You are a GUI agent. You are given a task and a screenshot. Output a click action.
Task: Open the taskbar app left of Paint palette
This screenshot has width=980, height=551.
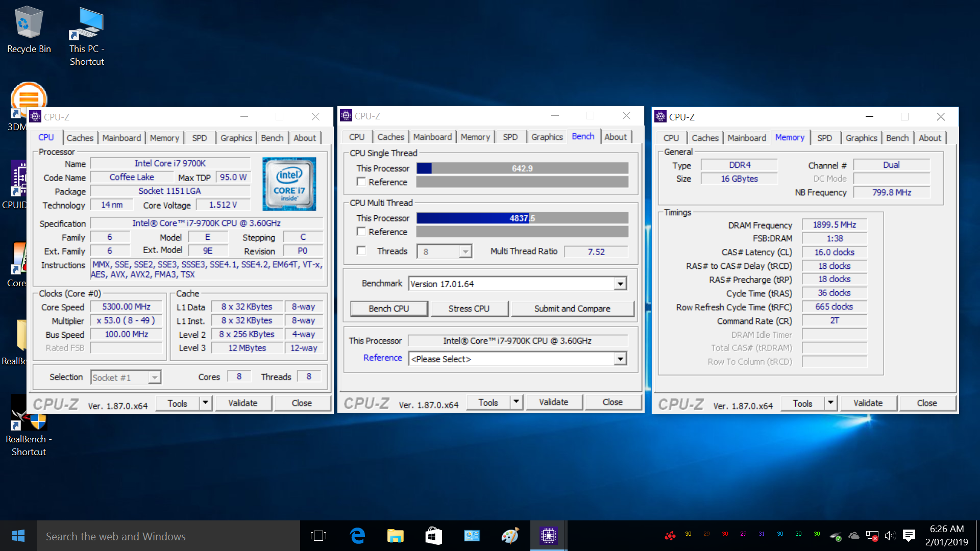tap(472, 536)
